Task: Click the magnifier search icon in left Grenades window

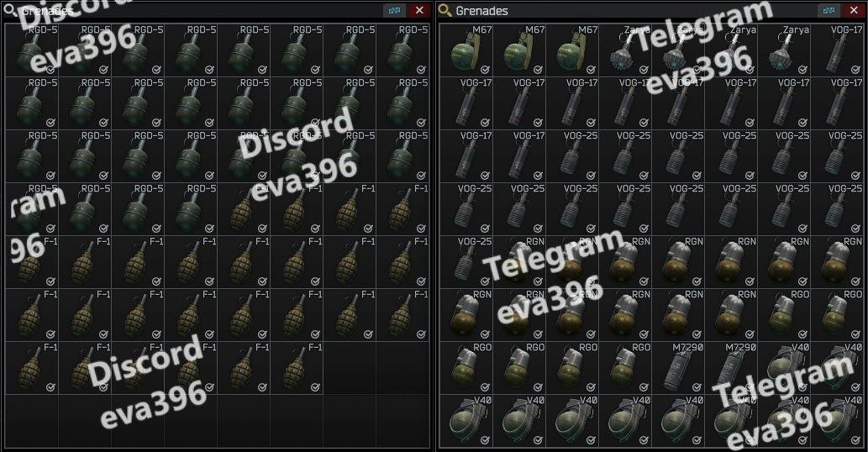Action: (11, 10)
